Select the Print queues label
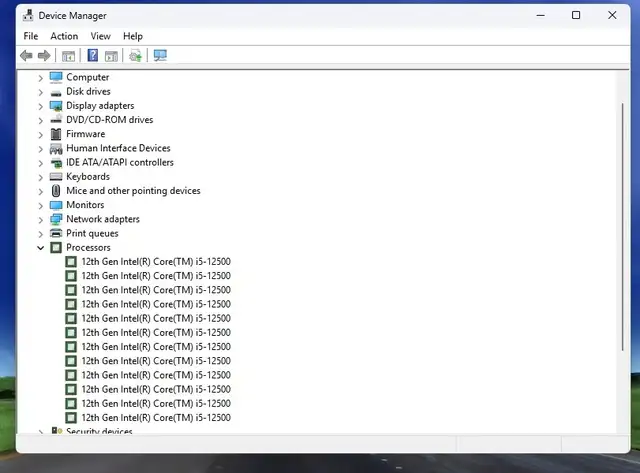Image resolution: width=640 pixels, height=473 pixels. pos(92,233)
